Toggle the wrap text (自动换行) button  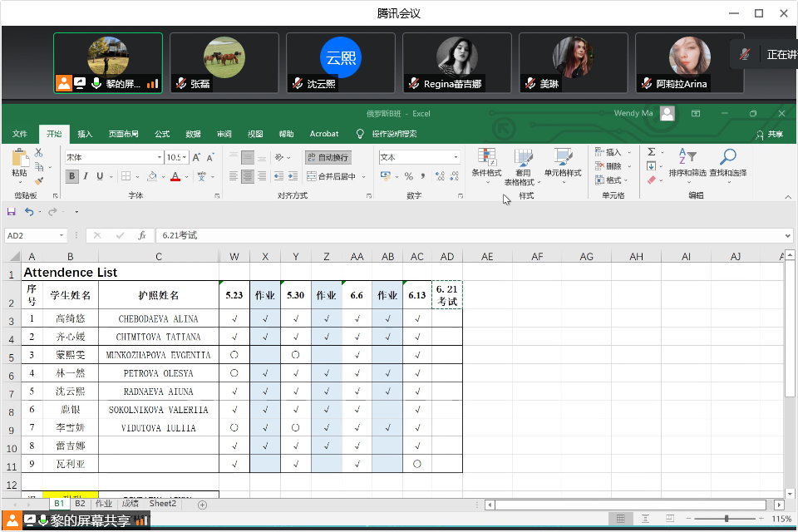click(x=328, y=157)
